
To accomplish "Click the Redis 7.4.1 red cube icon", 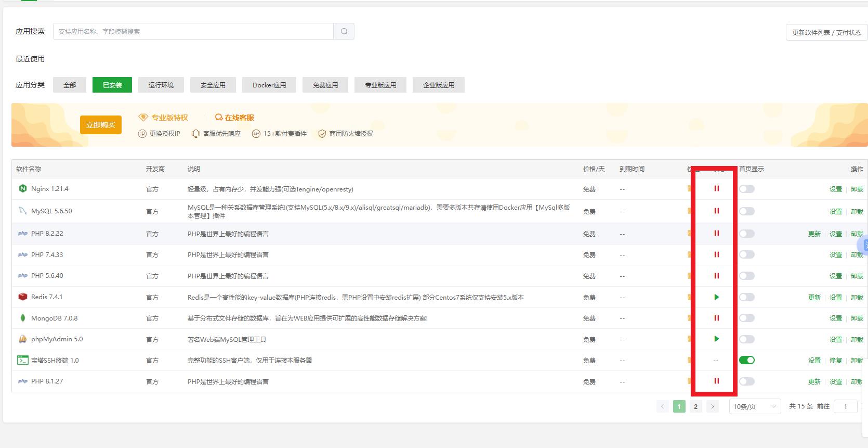I will (x=22, y=297).
